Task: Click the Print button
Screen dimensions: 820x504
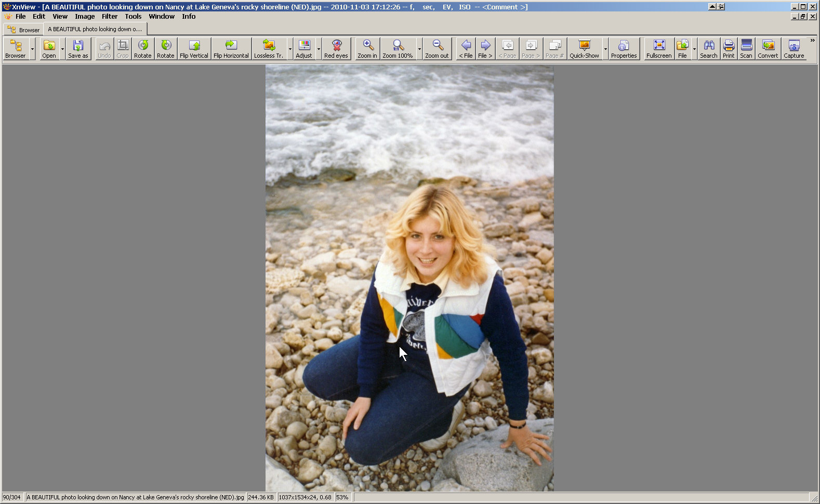Action: point(729,49)
